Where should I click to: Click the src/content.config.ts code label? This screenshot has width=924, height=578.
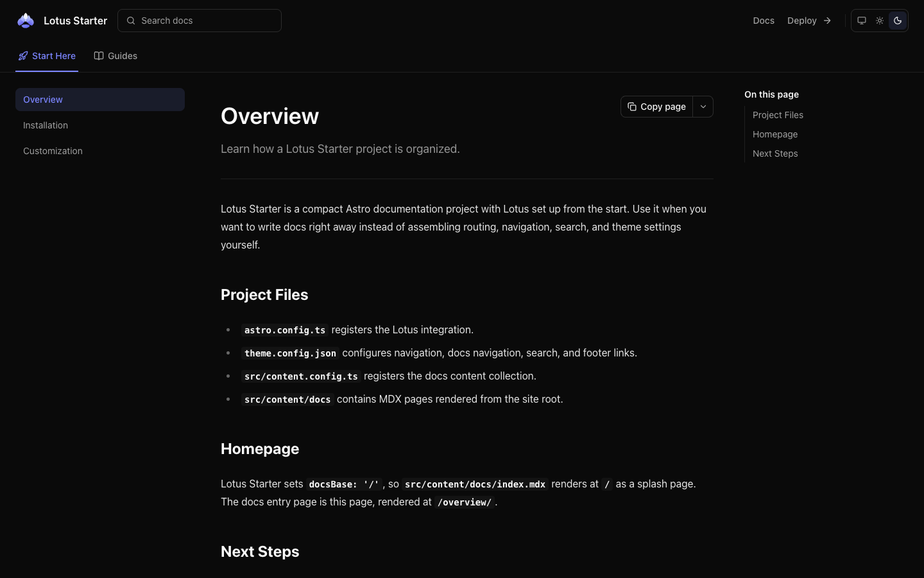(x=301, y=376)
